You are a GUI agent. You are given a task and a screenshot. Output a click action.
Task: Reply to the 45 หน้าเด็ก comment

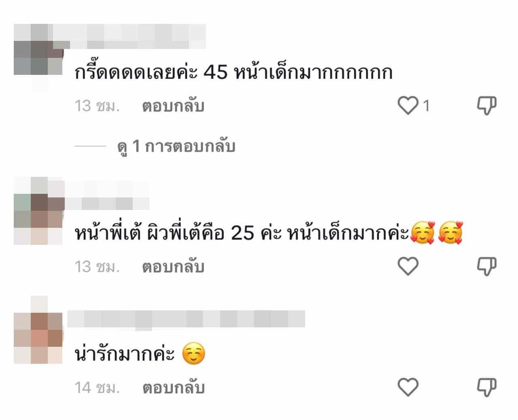(x=173, y=106)
